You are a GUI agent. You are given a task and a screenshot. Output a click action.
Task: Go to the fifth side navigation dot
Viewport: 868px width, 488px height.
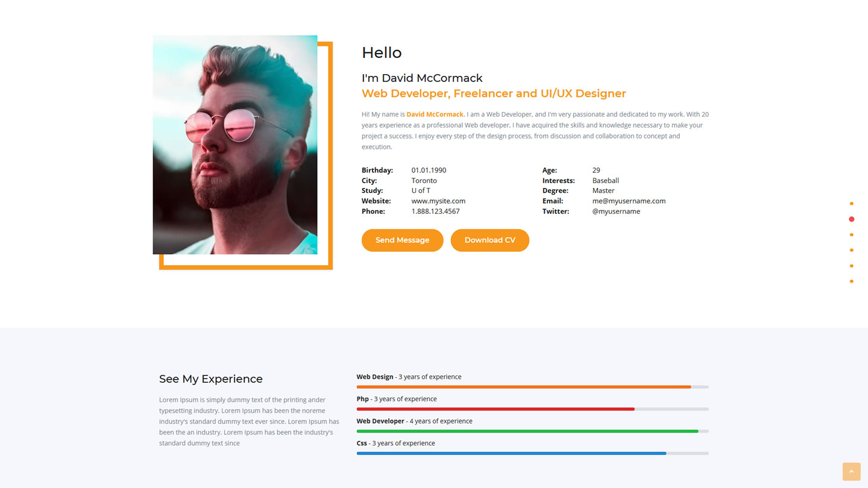tap(851, 266)
